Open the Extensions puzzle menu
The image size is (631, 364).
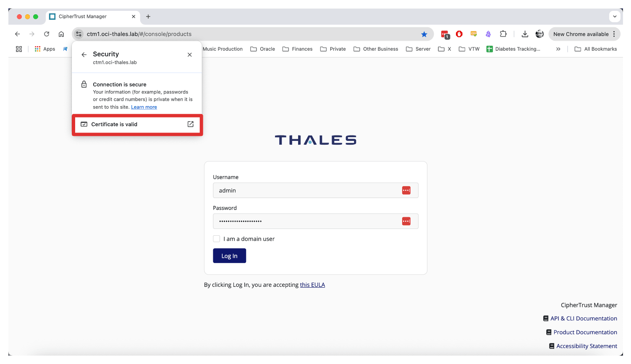click(x=503, y=34)
